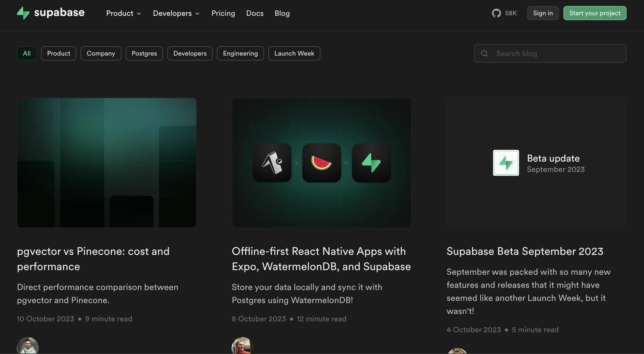Viewport: 644px width, 354px height.
Task: Filter posts by Launch Week
Action: (294, 53)
